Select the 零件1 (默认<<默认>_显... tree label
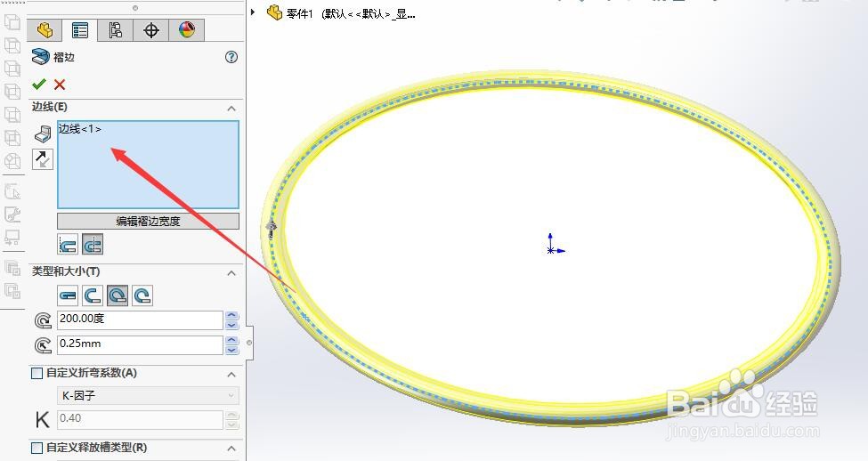The height and width of the screenshot is (461, 868). coord(351,14)
